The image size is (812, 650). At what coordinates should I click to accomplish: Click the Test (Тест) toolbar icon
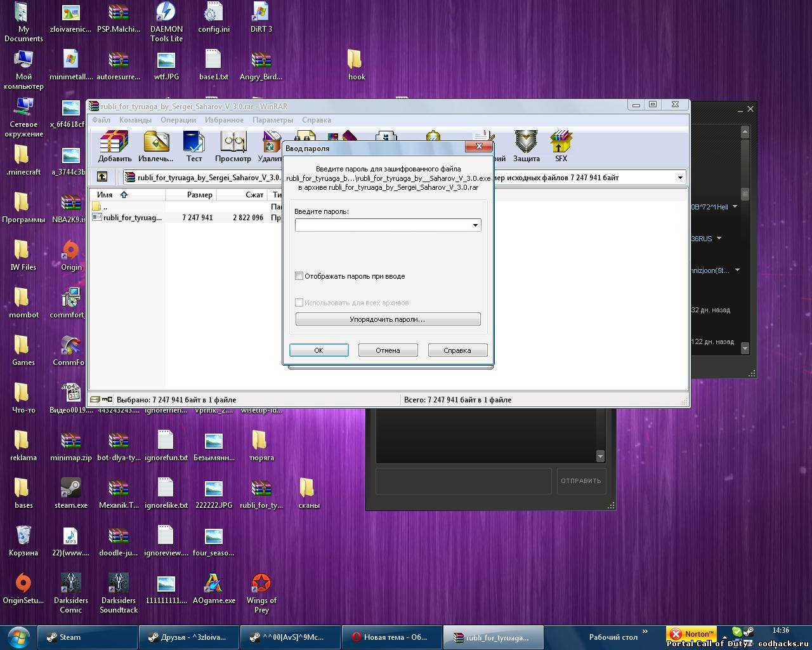[x=193, y=146]
